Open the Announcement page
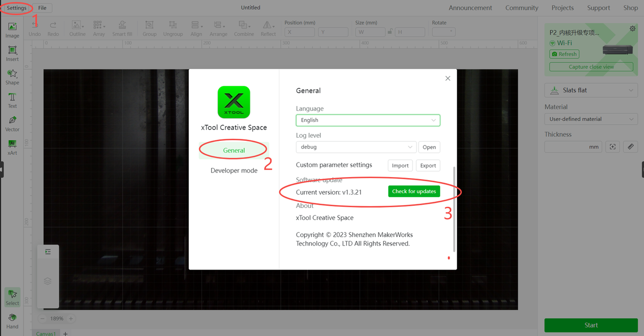The width and height of the screenshot is (644, 336). (470, 8)
